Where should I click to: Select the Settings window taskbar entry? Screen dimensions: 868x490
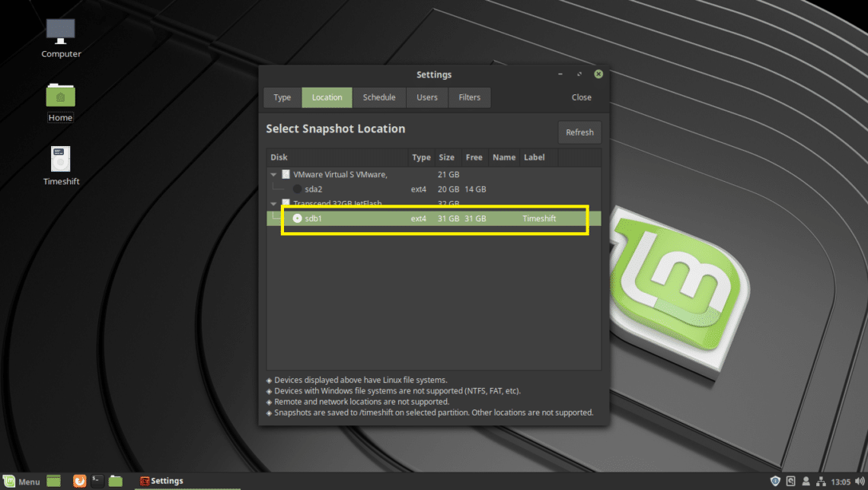[x=187, y=481]
